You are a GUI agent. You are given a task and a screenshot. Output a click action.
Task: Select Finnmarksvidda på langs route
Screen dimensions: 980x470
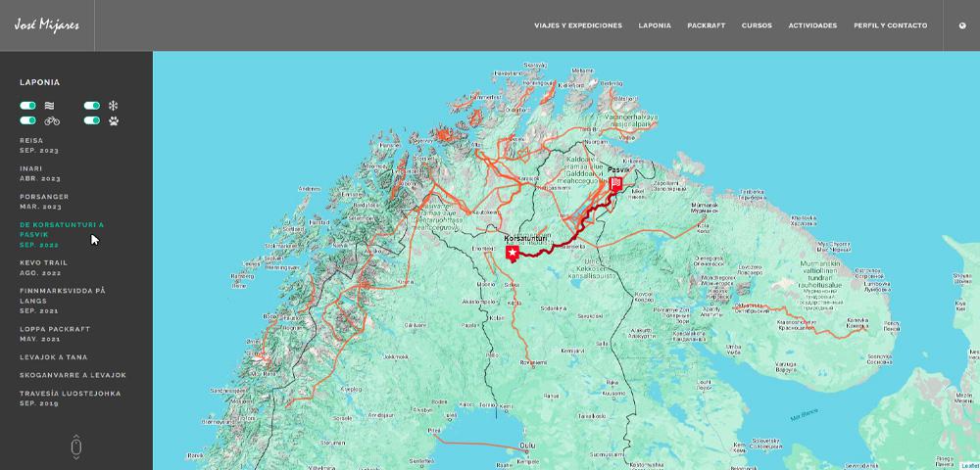click(63, 301)
